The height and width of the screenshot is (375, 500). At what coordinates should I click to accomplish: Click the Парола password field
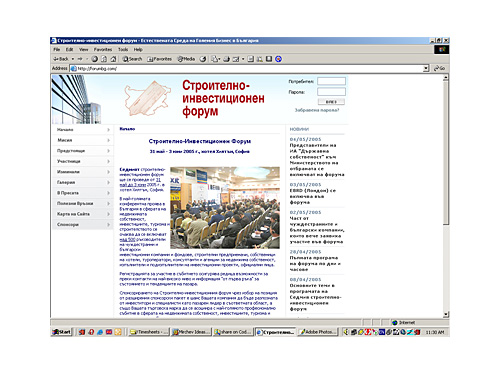[x=331, y=92]
